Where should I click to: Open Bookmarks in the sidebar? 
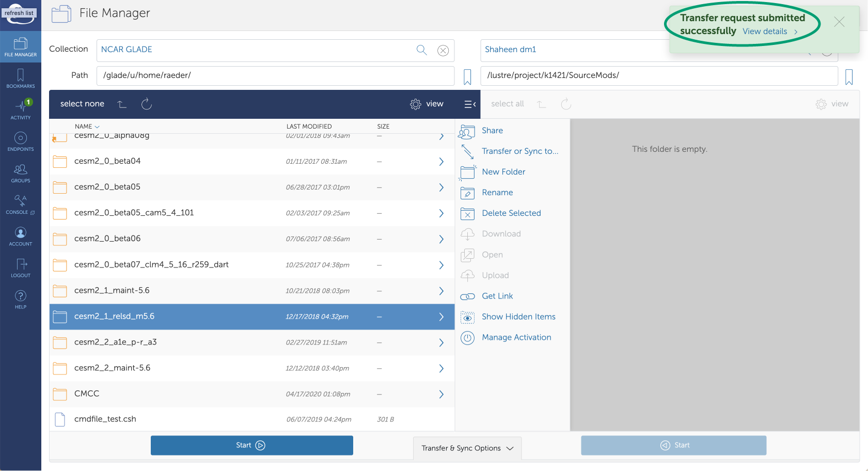[x=21, y=78]
